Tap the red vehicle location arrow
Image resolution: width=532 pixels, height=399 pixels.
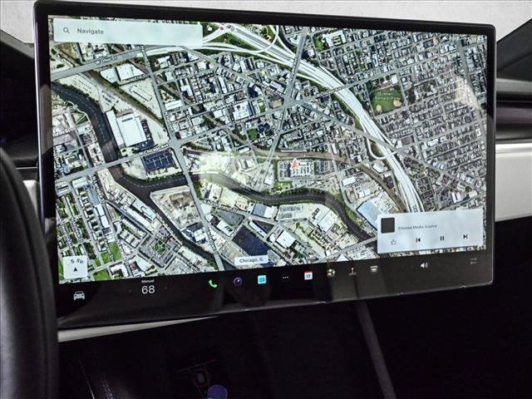[x=295, y=165]
